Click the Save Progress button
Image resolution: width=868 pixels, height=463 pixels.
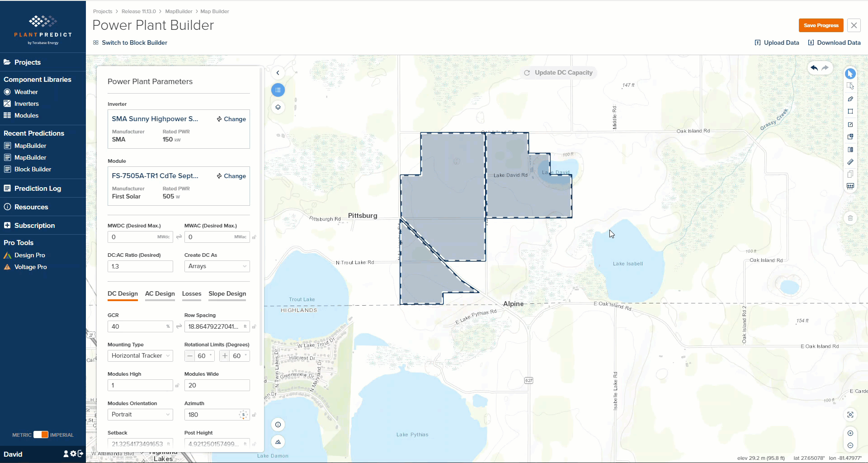(x=821, y=25)
